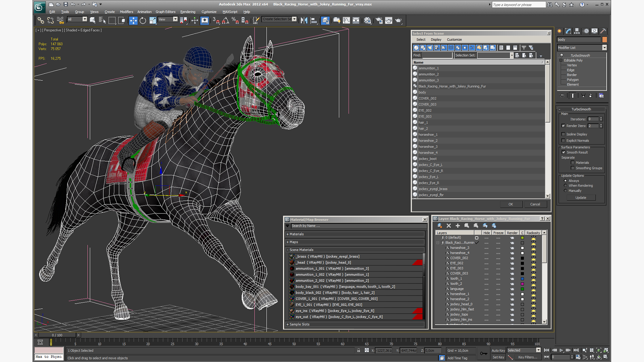Click the blue color swatch for tooth_1 layer
644x362 pixels.
(x=522, y=279)
